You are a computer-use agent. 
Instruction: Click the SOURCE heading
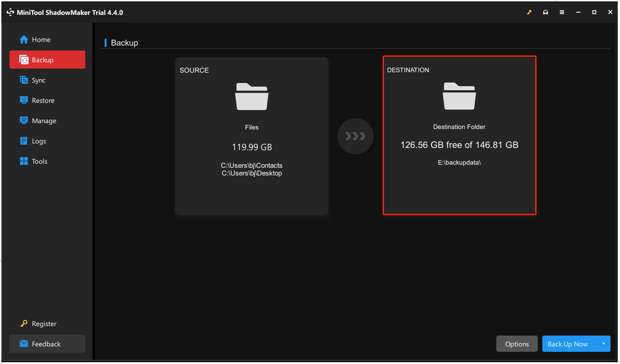point(194,70)
